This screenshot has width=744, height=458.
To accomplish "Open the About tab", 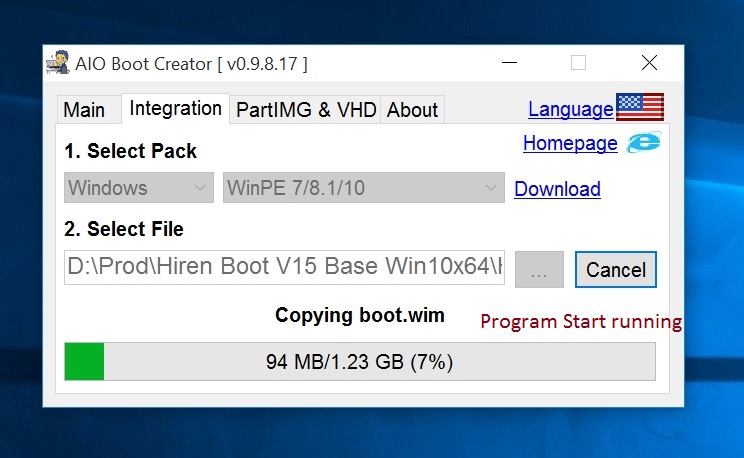I will [412, 110].
